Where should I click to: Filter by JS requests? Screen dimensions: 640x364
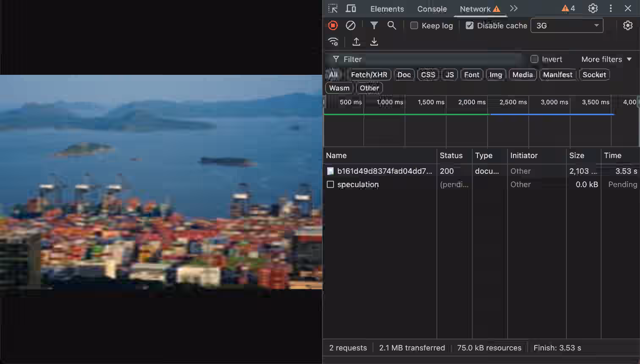pyautogui.click(x=450, y=75)
